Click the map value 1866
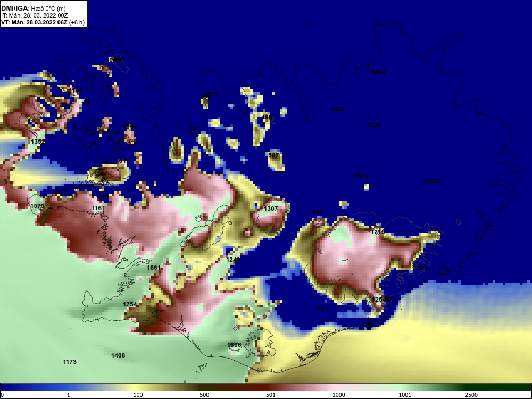This screenshot has height=399, width=532. click(x=234, y=345)
